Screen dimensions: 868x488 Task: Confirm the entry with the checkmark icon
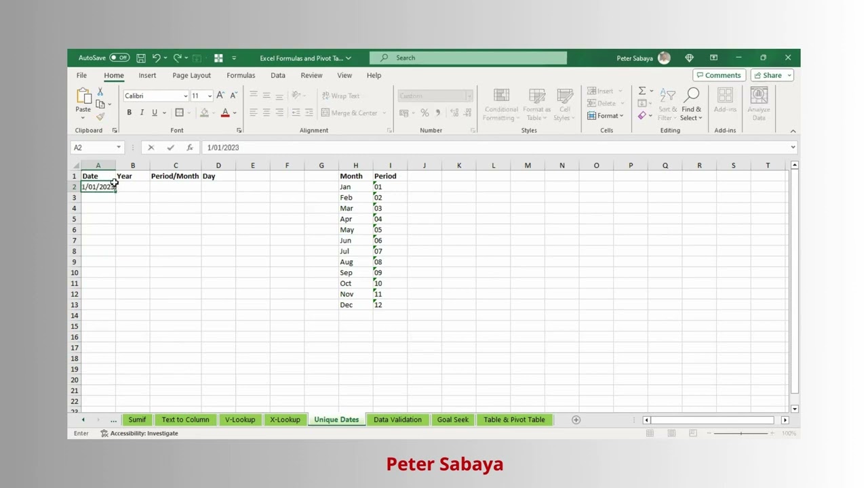170,147
